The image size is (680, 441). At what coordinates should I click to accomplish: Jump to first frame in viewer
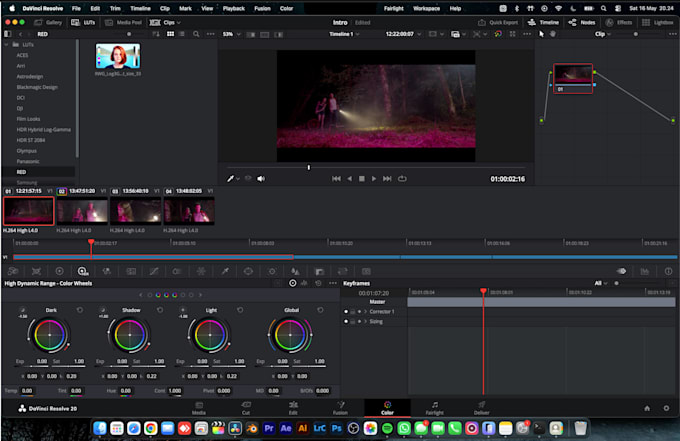[x=336, y=179]
